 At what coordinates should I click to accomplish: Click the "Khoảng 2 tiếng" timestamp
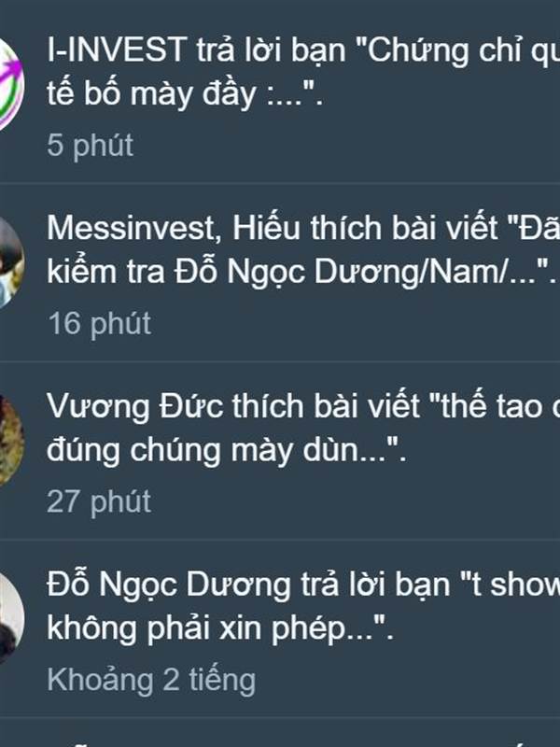tap(151, 680)
